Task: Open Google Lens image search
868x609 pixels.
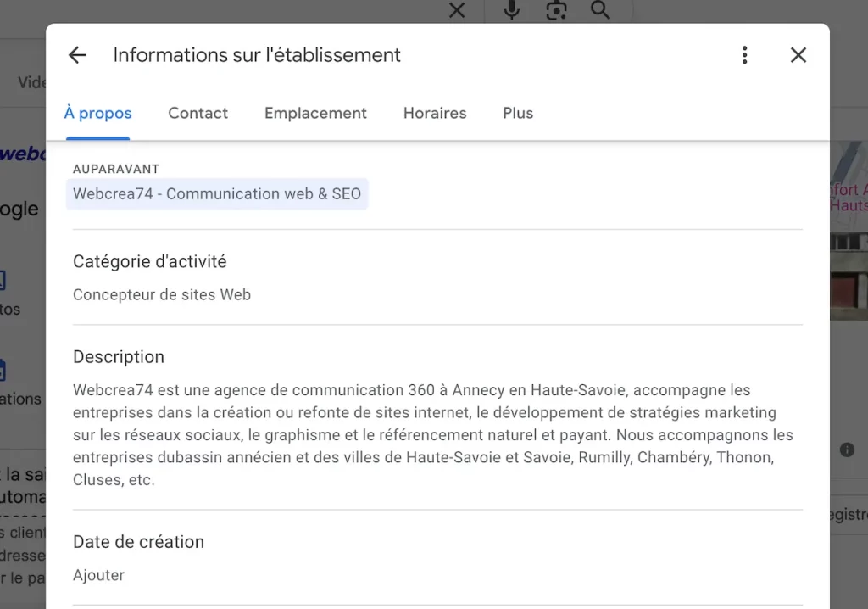Action: pos(556,10)
